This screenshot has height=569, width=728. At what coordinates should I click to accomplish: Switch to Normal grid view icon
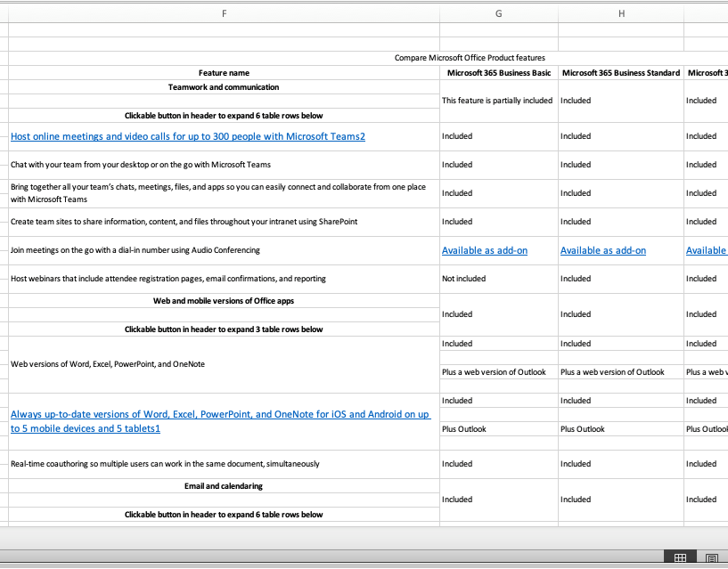click(680, 558)
